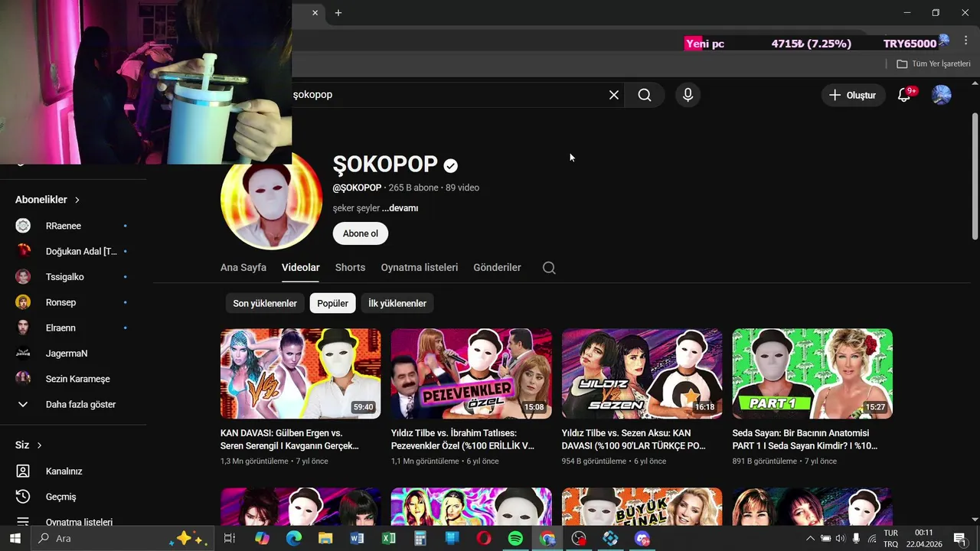Open the KAN DAVASI Gülben Ergen video thumbnail

point(300,373)
